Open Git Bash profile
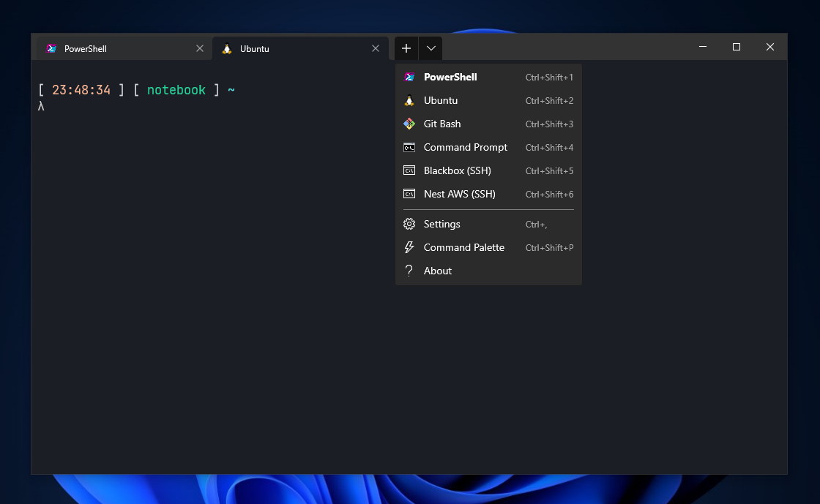Image resolution: width=820 pixels, height=504 pixels. [x=488, y=124]
